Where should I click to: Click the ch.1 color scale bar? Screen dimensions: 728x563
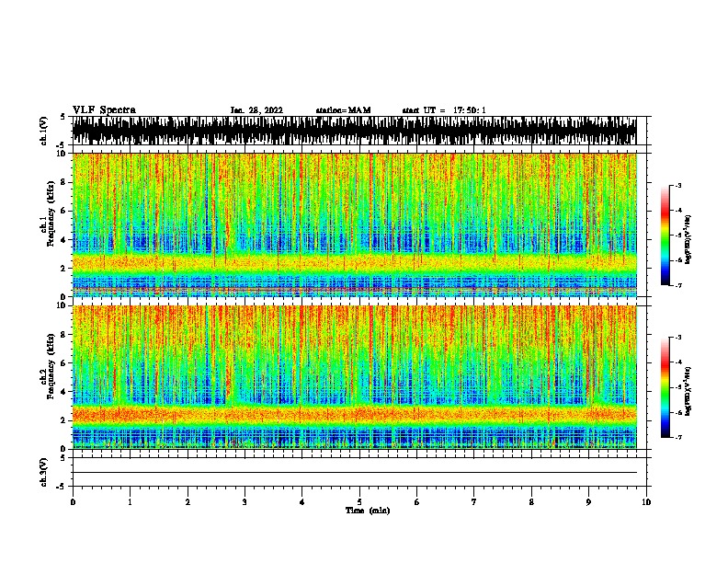point(665,236)
